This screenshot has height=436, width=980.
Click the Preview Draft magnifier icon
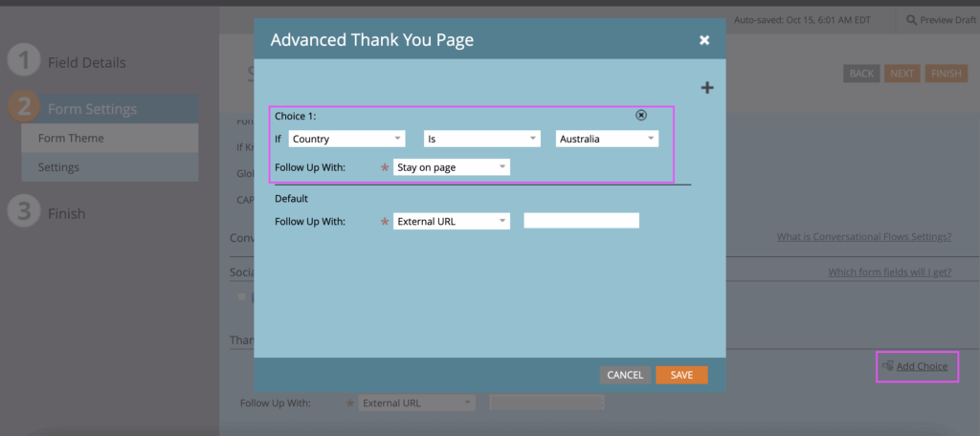coord(910,19)
